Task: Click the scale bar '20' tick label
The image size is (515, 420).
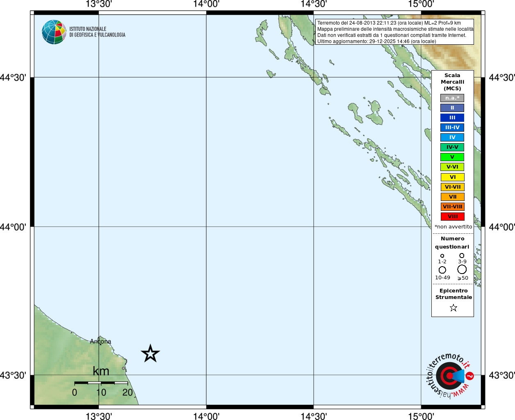Action: click(x=128, y=393)
